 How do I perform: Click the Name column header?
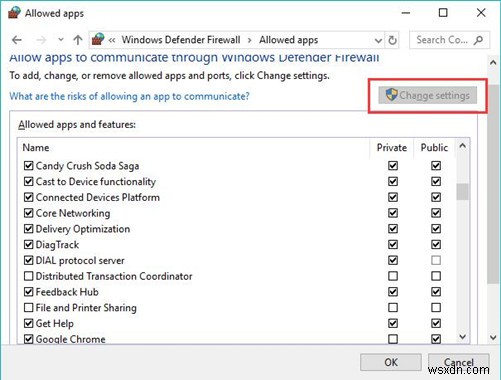click(x=36, y=147)
